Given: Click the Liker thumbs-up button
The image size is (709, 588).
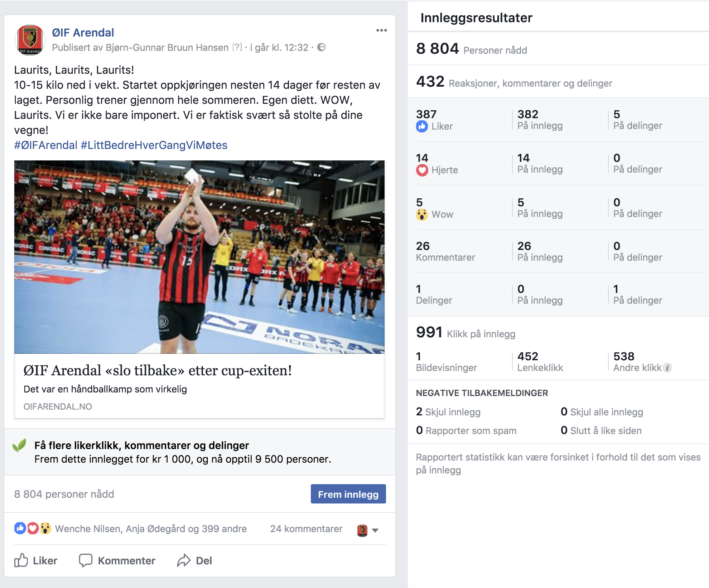Looking at the screenshot, I should tap(36, 560).
